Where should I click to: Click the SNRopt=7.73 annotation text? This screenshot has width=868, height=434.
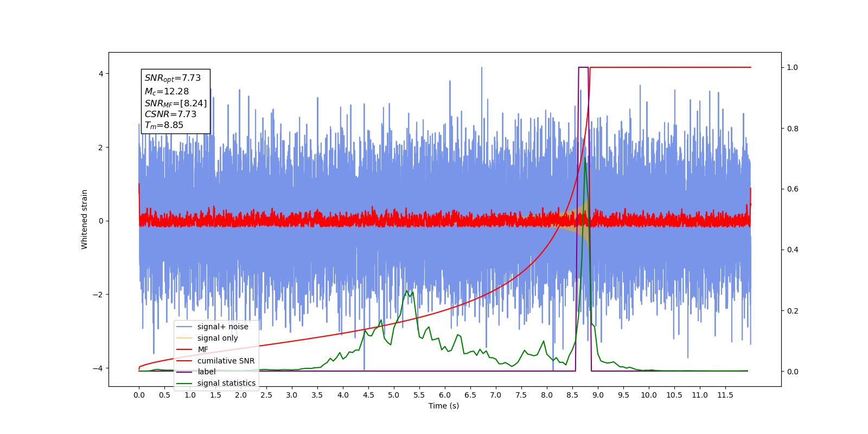click(x=173, y=78)
